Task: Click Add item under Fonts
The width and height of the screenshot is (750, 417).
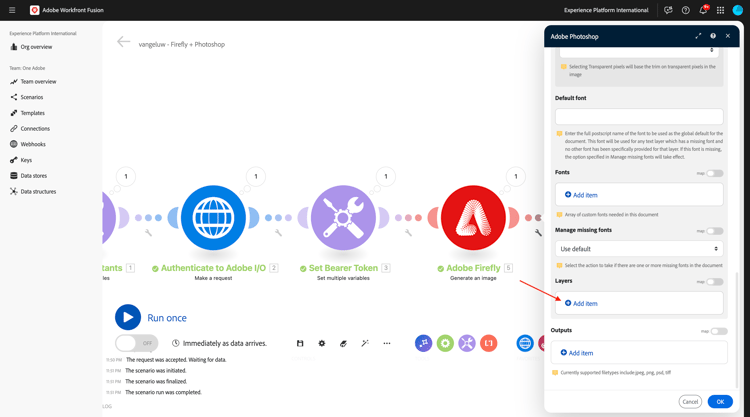Action: tap(581, 195)
